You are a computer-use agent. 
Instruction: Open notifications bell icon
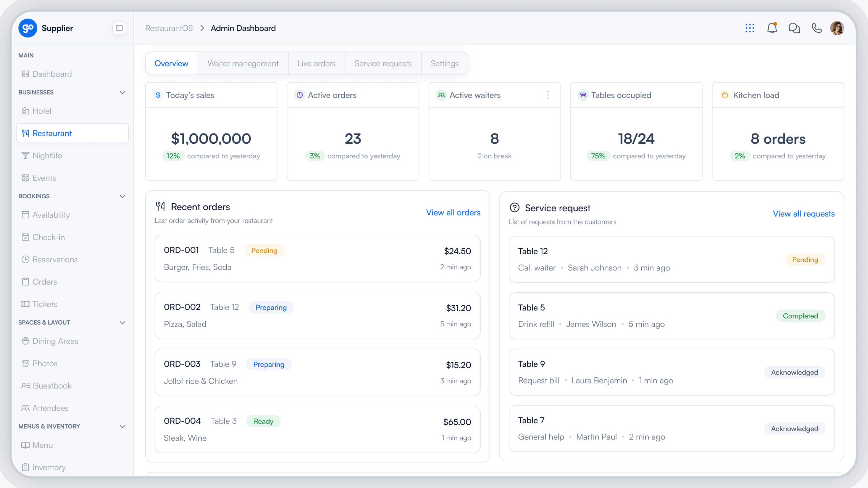[772, 28]
